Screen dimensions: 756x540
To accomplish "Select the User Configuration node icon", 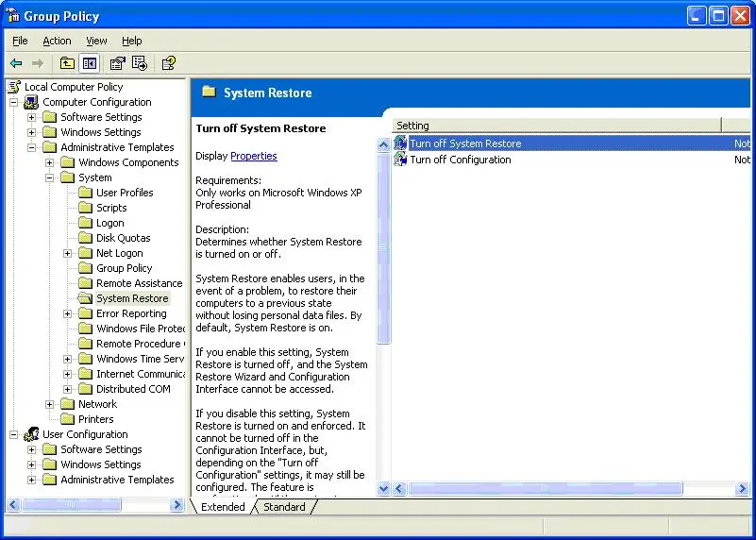I will (x=31, y=434).
